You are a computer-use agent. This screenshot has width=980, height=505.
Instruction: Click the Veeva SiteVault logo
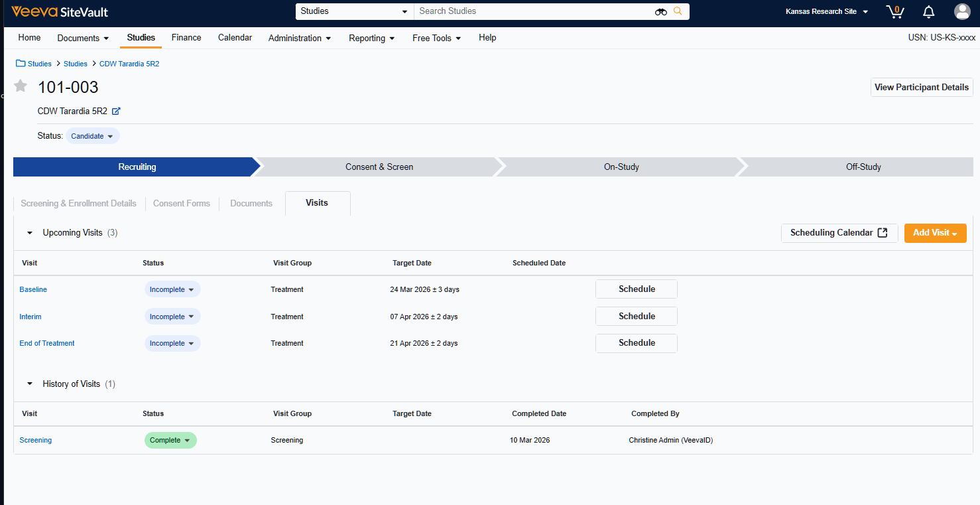pyautogui.click(x=60, y=12)
